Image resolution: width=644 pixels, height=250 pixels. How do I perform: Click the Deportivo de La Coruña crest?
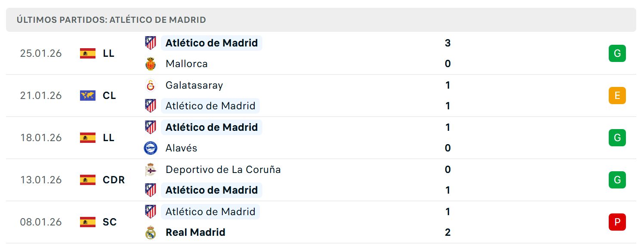(x=151, y=170)
